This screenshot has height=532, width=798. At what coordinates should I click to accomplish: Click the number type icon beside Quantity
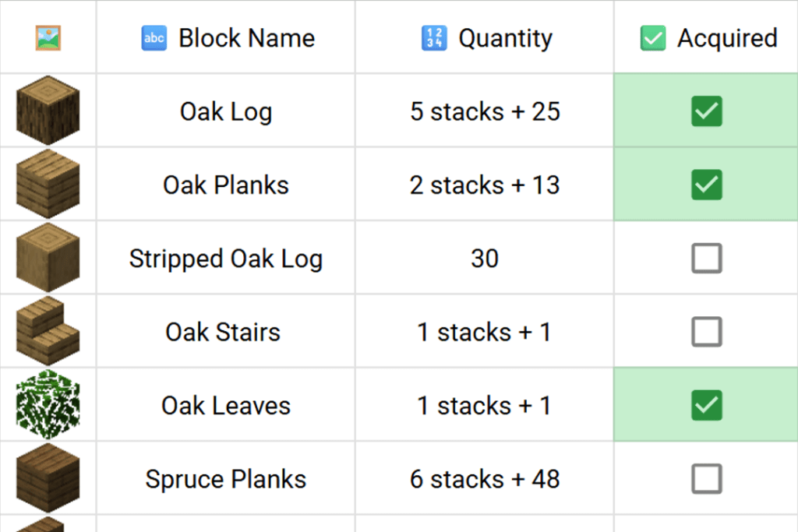pyautogui.click(x=434, y=37)
